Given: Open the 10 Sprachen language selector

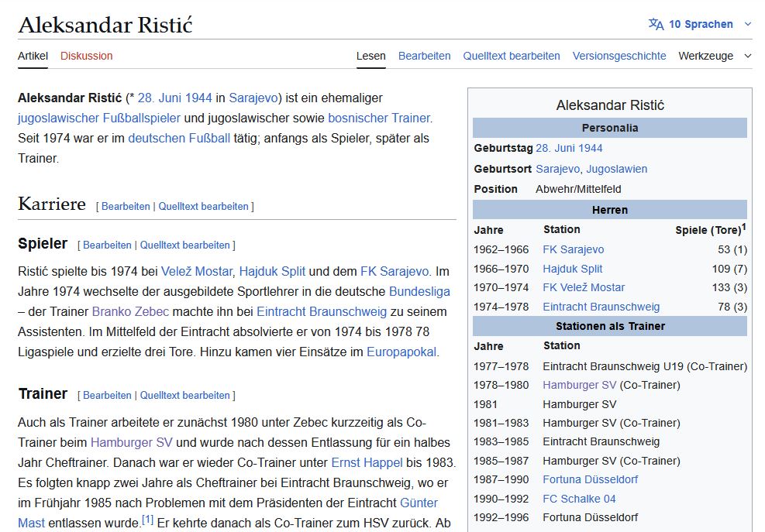Looking at the screenshot, I should point(700,24).
